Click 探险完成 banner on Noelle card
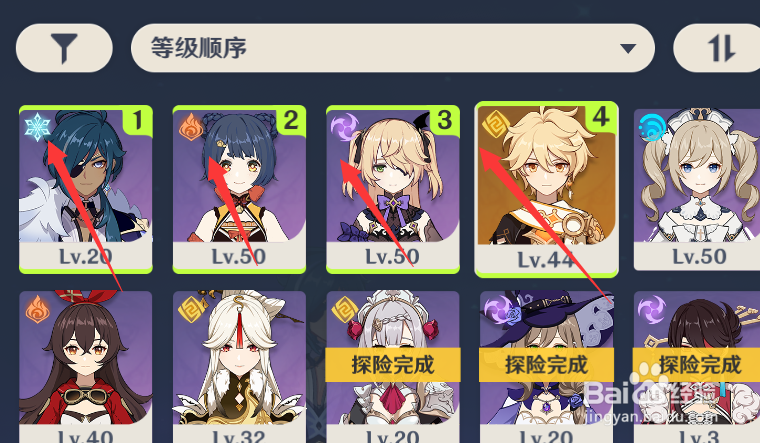Screen dimensions: 760x443 tap(393, 365)
